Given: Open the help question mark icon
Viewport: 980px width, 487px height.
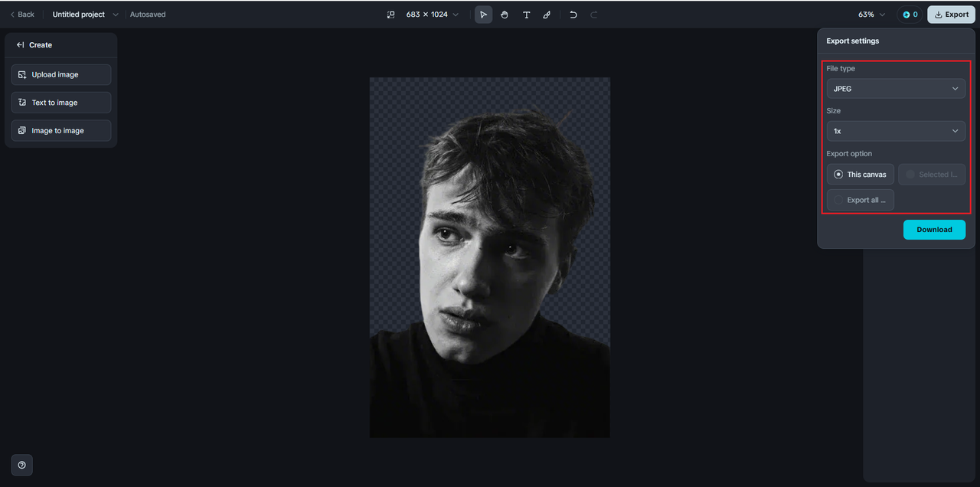Looking at the screenshot, I should tap(21, 465).
